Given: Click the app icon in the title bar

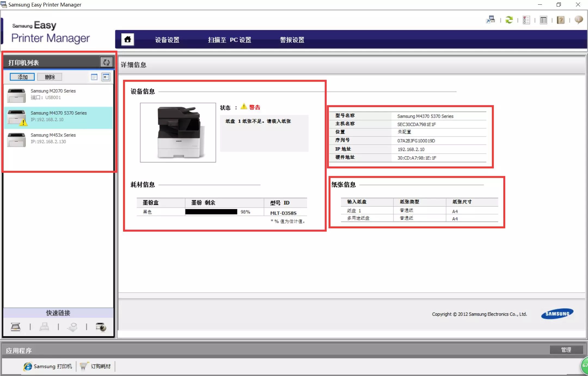Looking at the screenshot, I should tap(4, 5).
